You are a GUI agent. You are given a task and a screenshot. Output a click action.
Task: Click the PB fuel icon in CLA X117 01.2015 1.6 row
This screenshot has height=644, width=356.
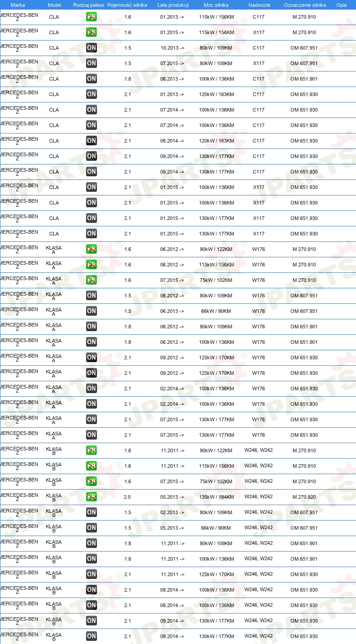pos(92,32)
